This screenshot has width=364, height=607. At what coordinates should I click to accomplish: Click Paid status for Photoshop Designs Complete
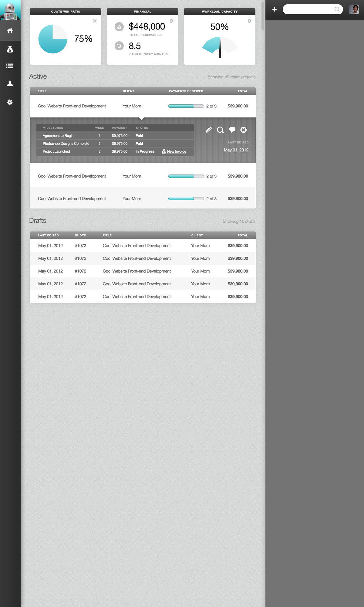tap(139, 144)
